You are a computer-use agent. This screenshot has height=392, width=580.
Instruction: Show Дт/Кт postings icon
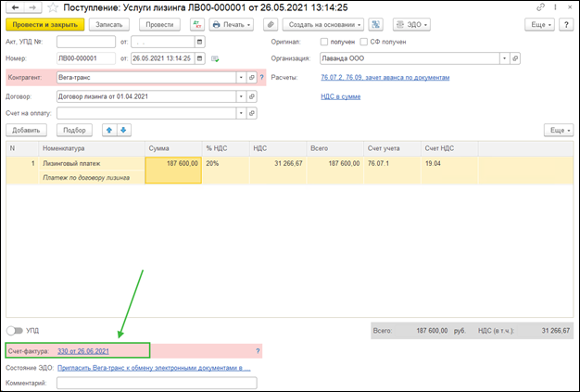197,24
